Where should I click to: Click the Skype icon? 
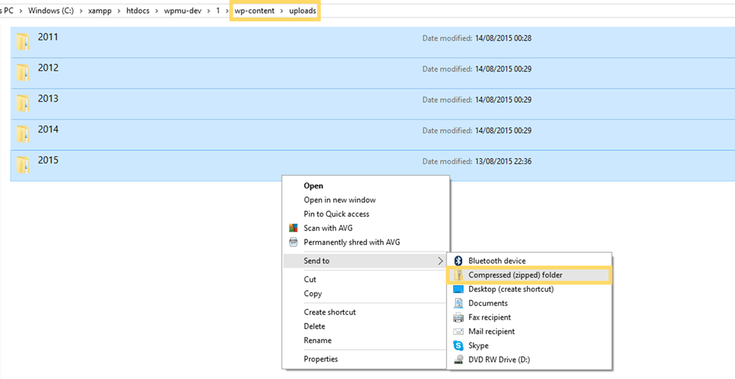click(458, 346)
